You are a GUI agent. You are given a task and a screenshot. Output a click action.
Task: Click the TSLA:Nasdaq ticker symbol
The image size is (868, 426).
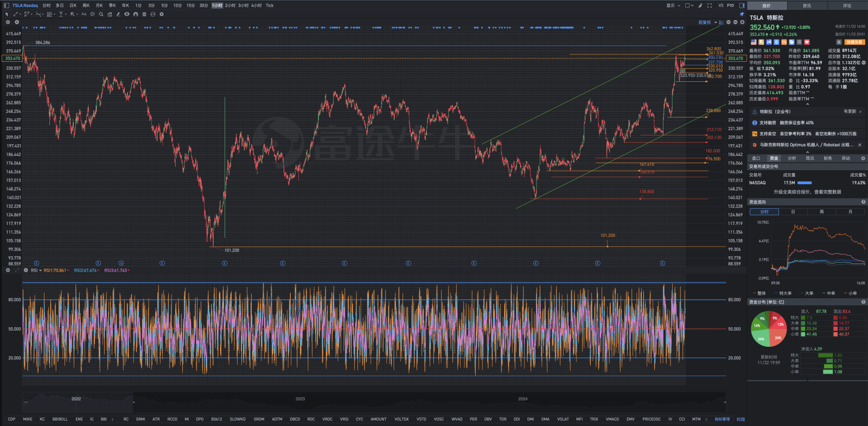25,5
